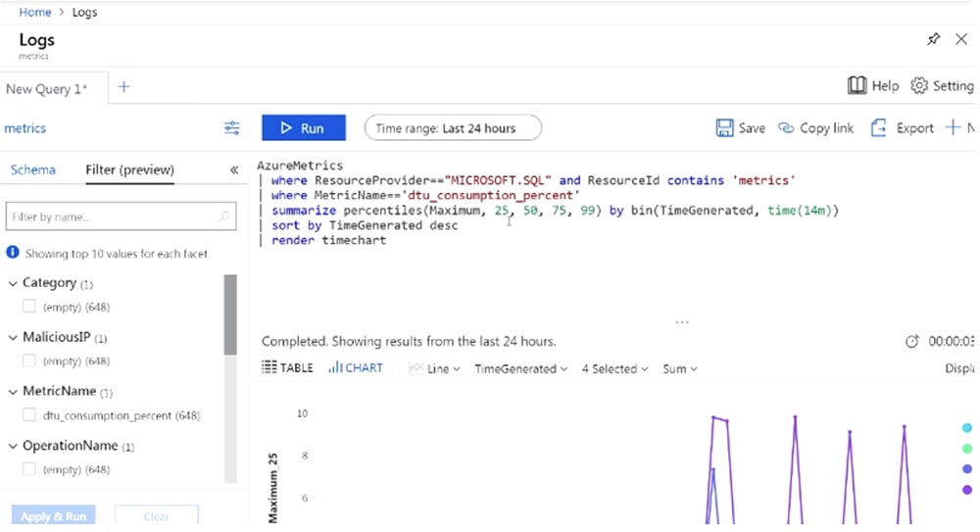Open Help book icon

click(857, 86)
